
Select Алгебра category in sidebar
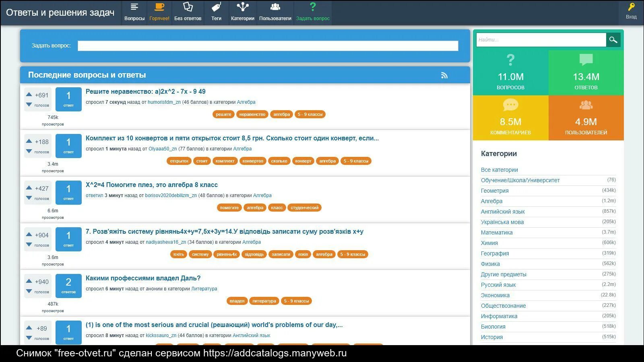click(x=492, y=201)
